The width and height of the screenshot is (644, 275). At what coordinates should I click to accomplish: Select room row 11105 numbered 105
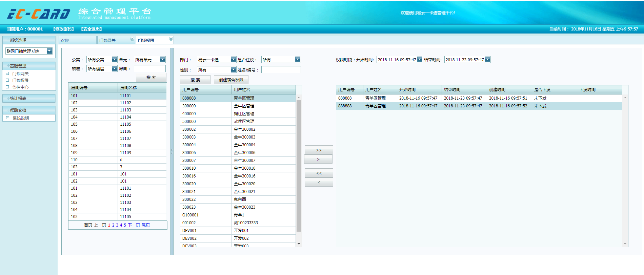pyautogui.click(x=118, y=124)
